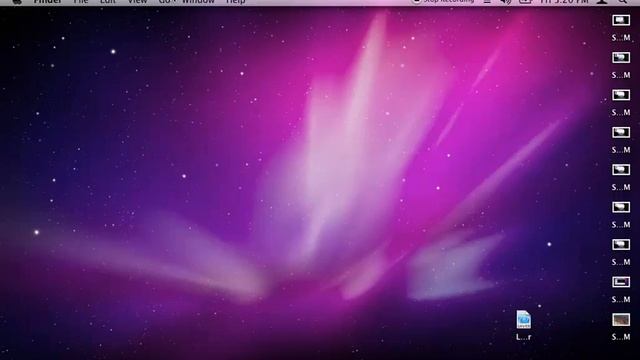Open the Window menu
The height and width of the screenshot is (360, 640).
(198, 2)
